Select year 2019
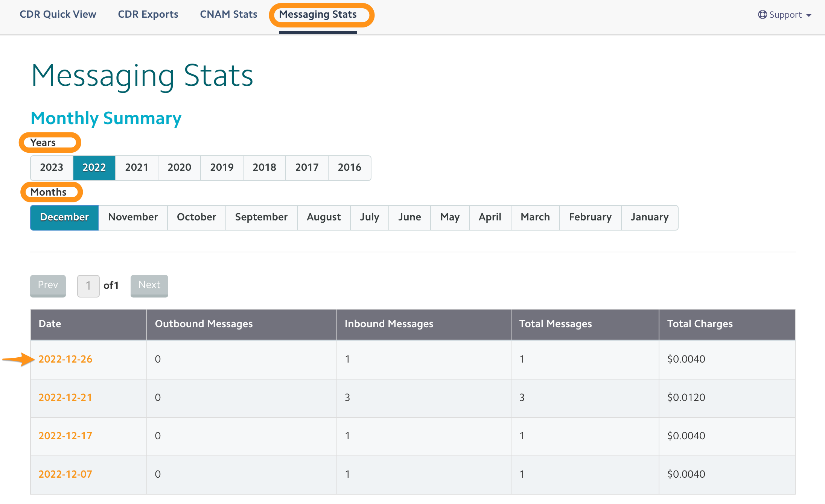The image size is (825, 504). coord(222,168)
